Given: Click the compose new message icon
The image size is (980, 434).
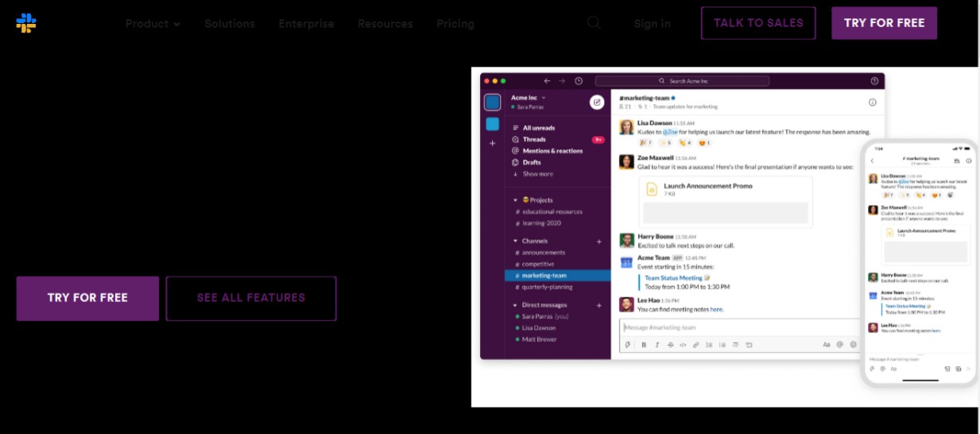Looking at the screenshot, I should click(597, 102).
